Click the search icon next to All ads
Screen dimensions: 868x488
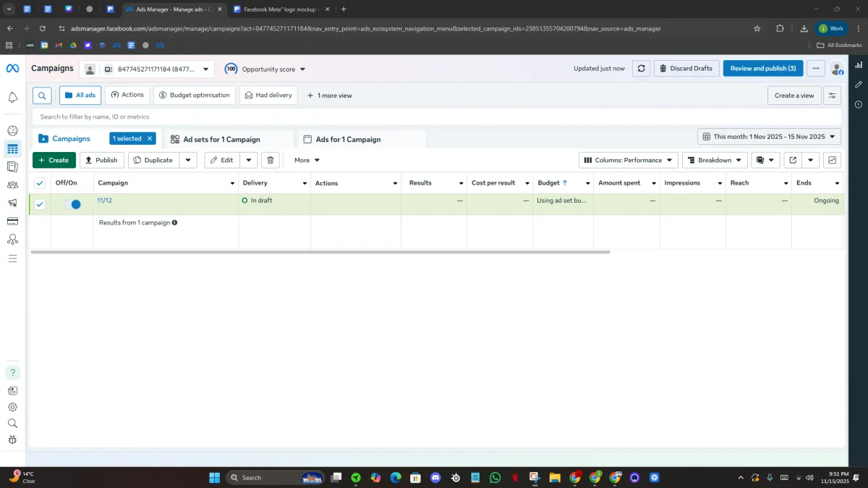point(43,96)
